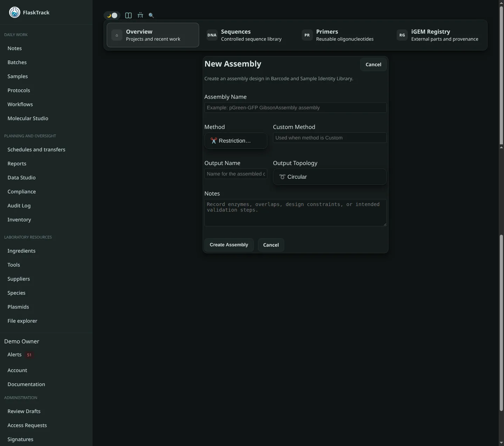Click the Create Assembly button
This screenshot has width=504, height=446.
229,245
